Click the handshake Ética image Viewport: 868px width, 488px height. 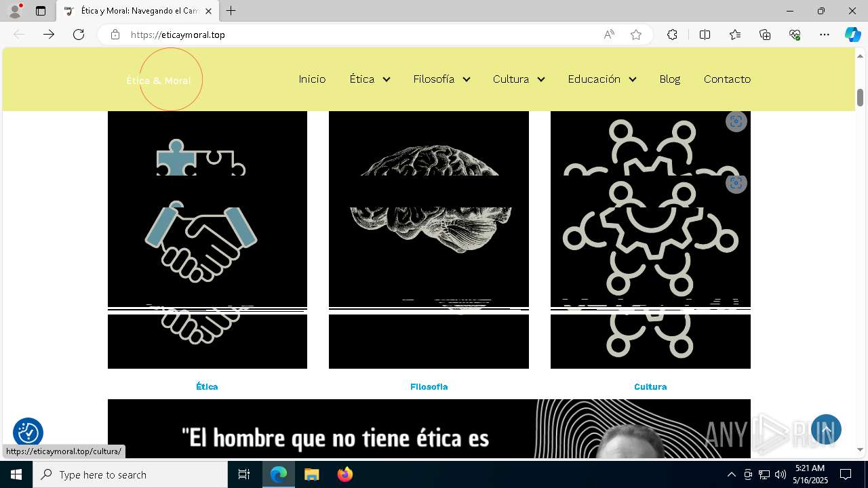208,240
